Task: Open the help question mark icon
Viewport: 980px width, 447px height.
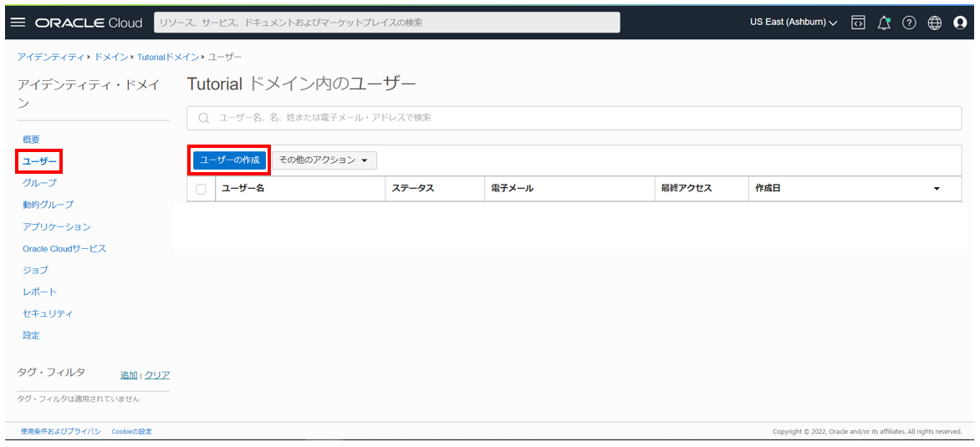Action: [x=909, y=23]
